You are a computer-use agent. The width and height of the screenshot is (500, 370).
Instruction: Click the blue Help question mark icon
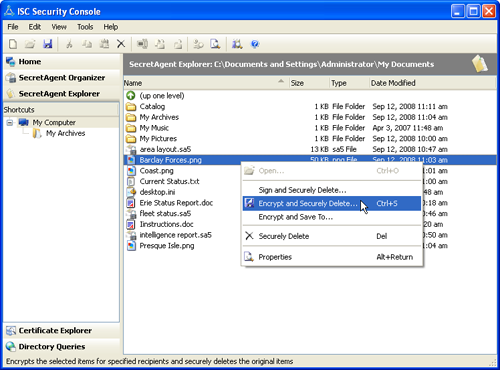255,44
